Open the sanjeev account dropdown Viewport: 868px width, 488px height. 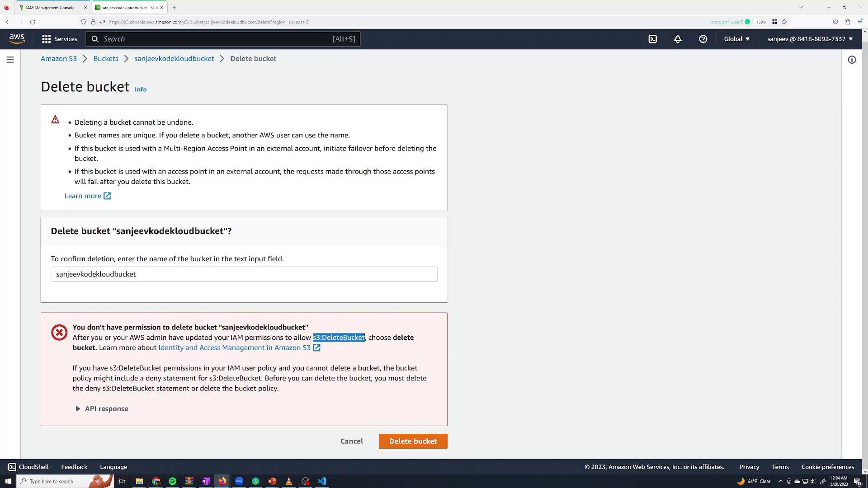(x=810, y=39)
